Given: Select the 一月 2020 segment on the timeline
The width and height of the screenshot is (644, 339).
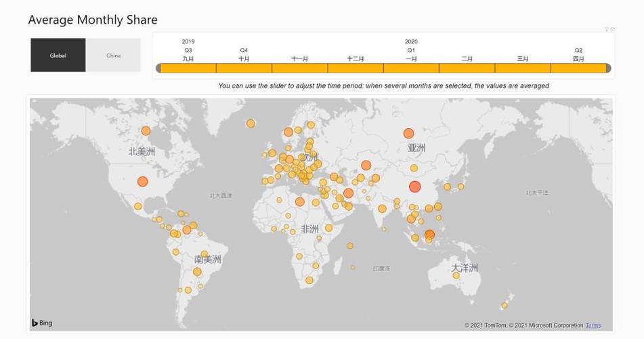Looking at the screenshot, I should click(x=411, y=68).
